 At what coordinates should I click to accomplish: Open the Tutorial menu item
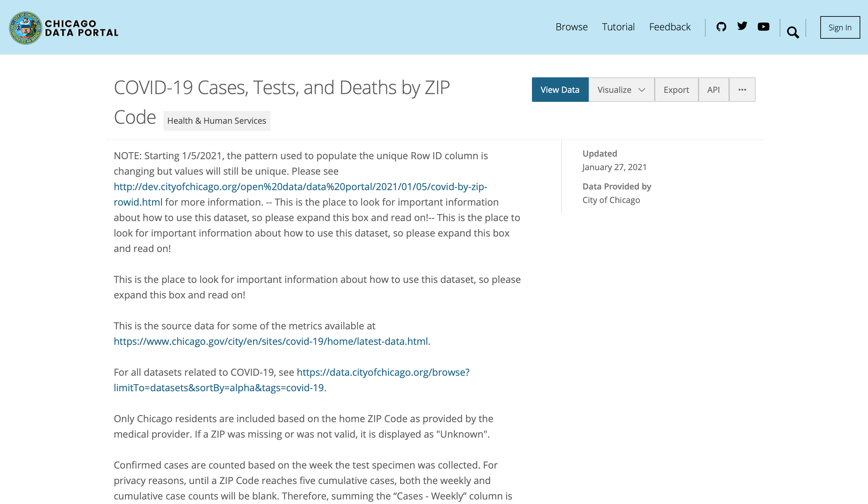pyautogui.click(x=618, y=27)
